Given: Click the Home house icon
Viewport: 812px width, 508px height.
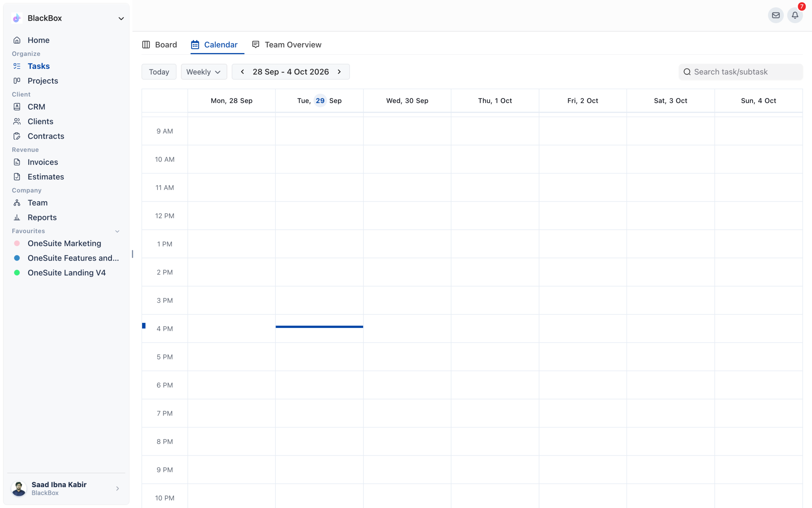Looking at the screenshot, I should [17, 40].
